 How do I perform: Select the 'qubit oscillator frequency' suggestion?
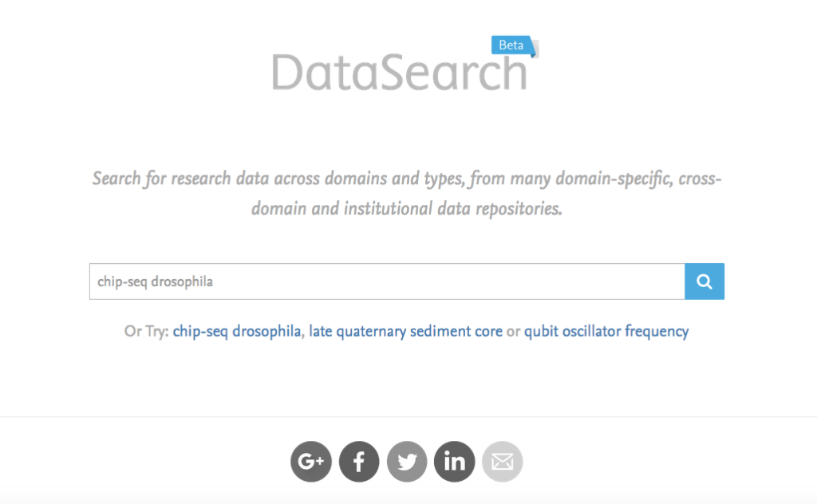(606, 331)
